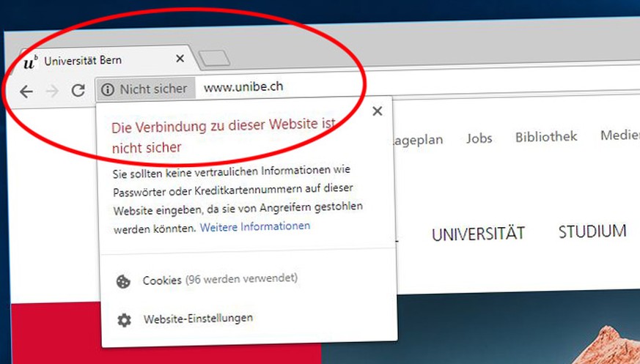Click the info circle icon in address bar
Viewport: 640px width, 364px height.
[x=107, y=89]
